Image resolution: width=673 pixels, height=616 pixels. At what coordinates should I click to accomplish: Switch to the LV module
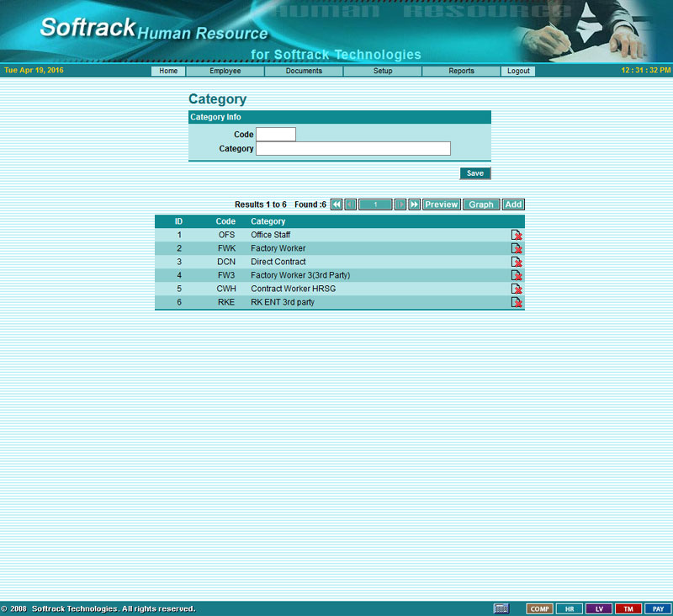coord(599,608)
